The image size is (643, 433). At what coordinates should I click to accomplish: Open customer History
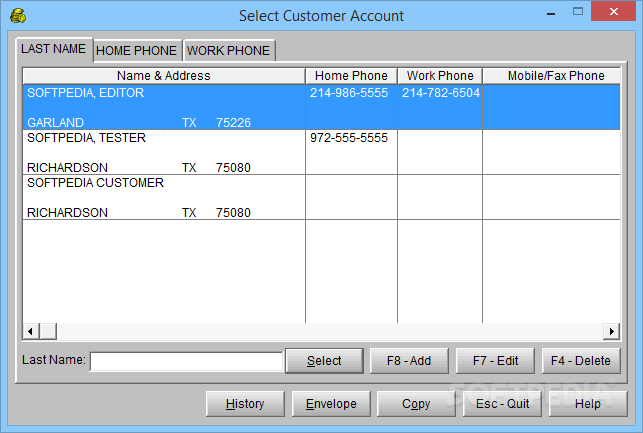pos(245,404)
